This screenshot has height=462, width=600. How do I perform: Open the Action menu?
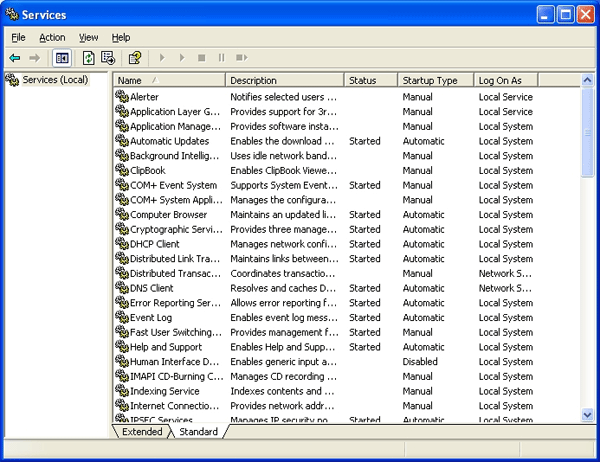click(52, 38)
